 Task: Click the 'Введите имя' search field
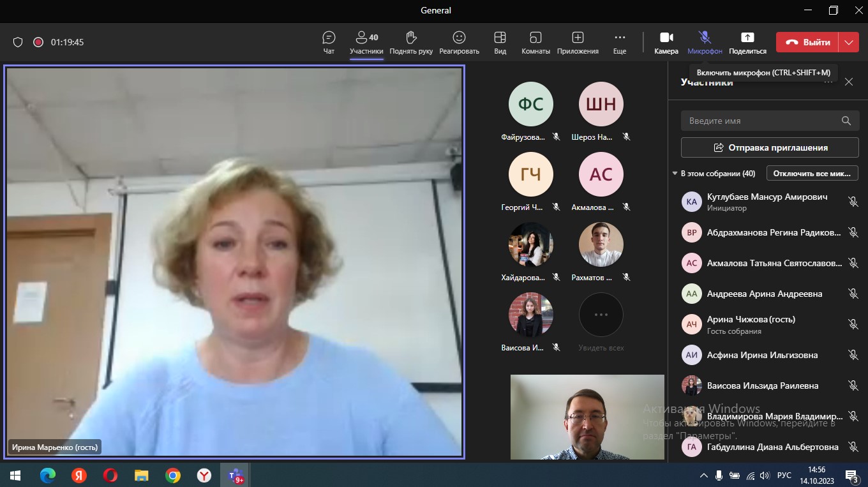point(759,121)
